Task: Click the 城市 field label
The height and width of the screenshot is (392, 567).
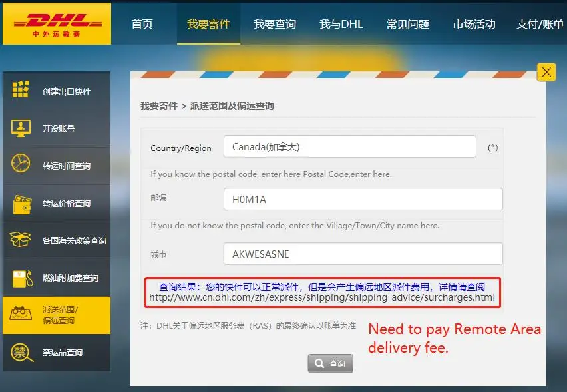Action: [158, 254]
